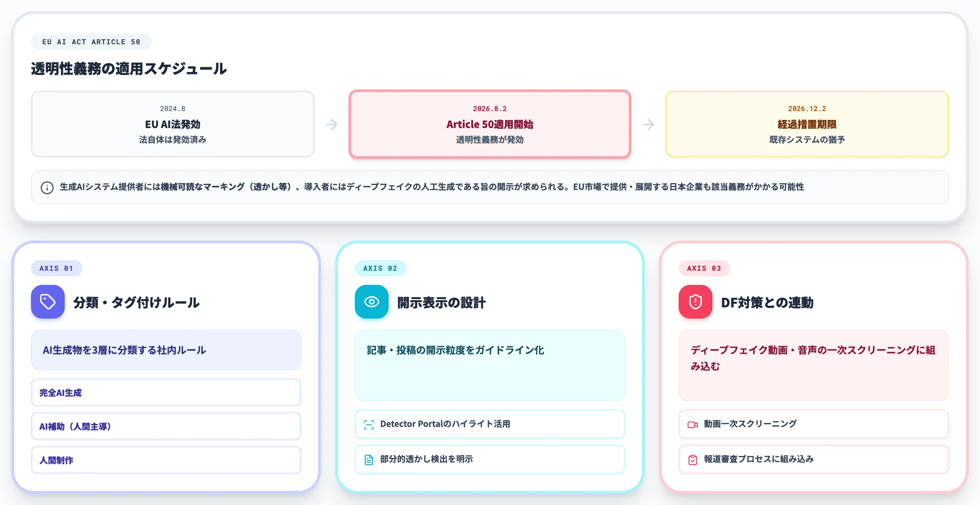Viewport: 980px width, 505px height.
Task: Select the 完全AI生成 row
Action: [x=166, y=392]
